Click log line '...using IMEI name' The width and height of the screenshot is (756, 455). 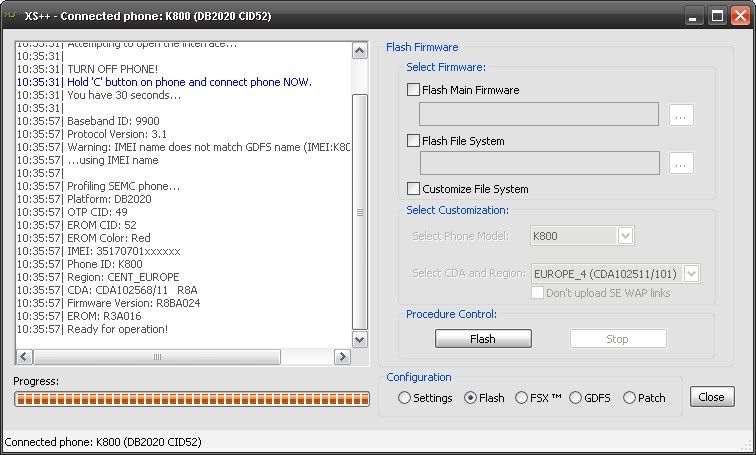pyautogui.click(x=88, y=160)
